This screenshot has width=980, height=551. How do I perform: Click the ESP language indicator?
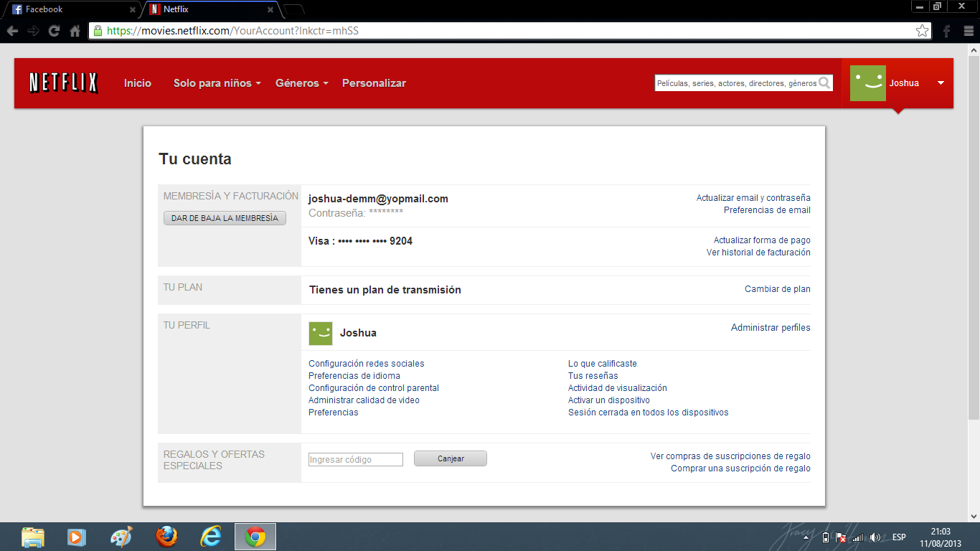pyautogui.click(x=899, y=537)
